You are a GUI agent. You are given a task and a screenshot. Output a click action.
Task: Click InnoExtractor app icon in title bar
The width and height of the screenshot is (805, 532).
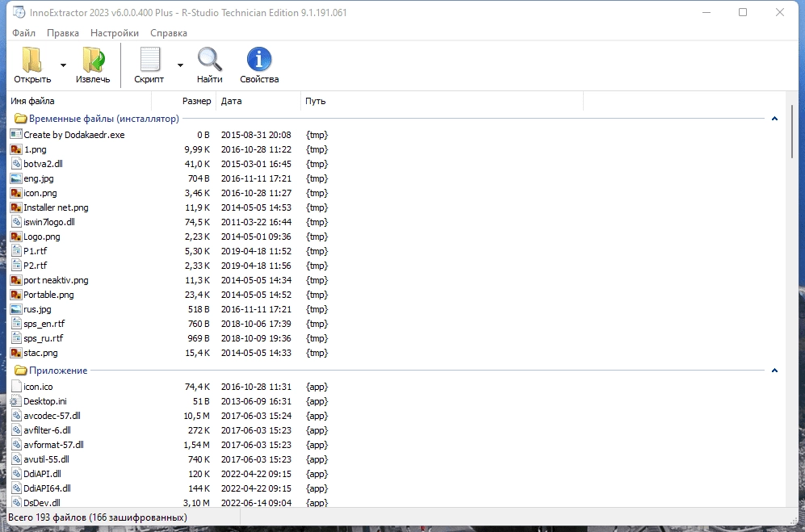coord(19,12)
